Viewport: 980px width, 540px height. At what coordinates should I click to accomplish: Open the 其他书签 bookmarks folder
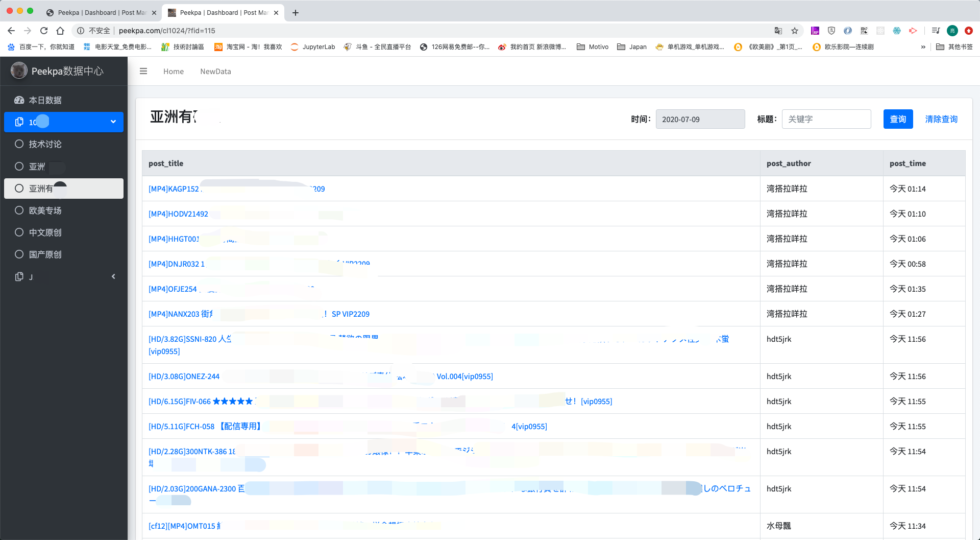(954, 47)
